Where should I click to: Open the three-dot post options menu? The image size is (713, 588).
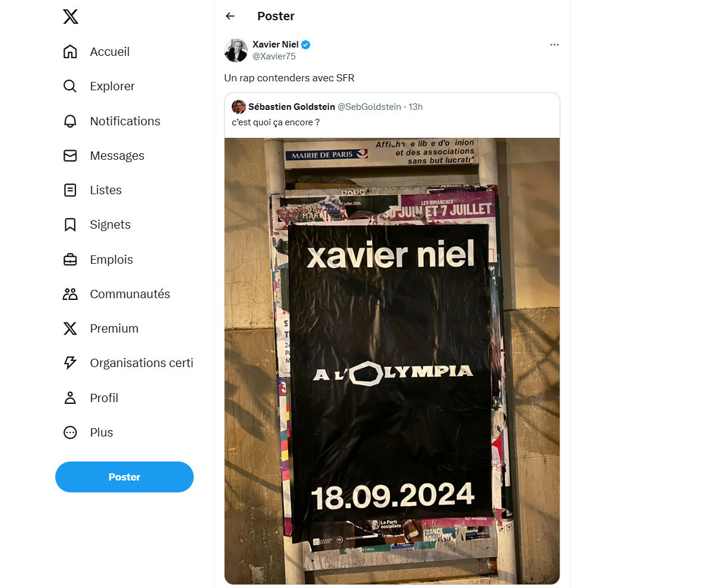point(554,45)
